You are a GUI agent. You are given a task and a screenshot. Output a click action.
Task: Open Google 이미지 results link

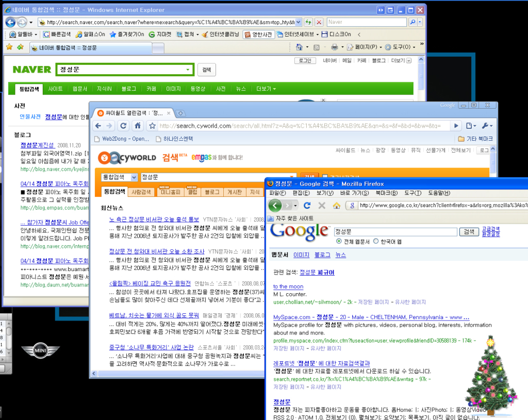click(x=301, y=255)
